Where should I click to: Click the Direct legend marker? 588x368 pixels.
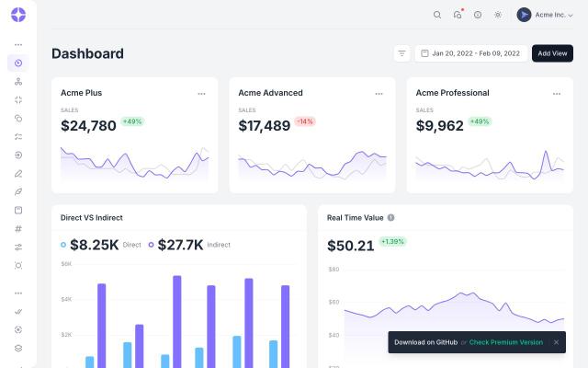(63, 245)
